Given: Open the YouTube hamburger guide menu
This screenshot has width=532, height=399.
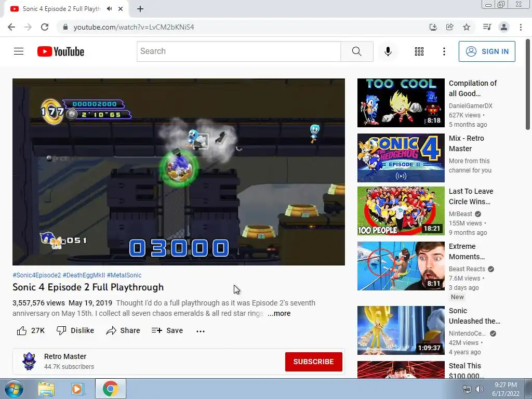Looking at the screenshot, I should pos(19,51).
